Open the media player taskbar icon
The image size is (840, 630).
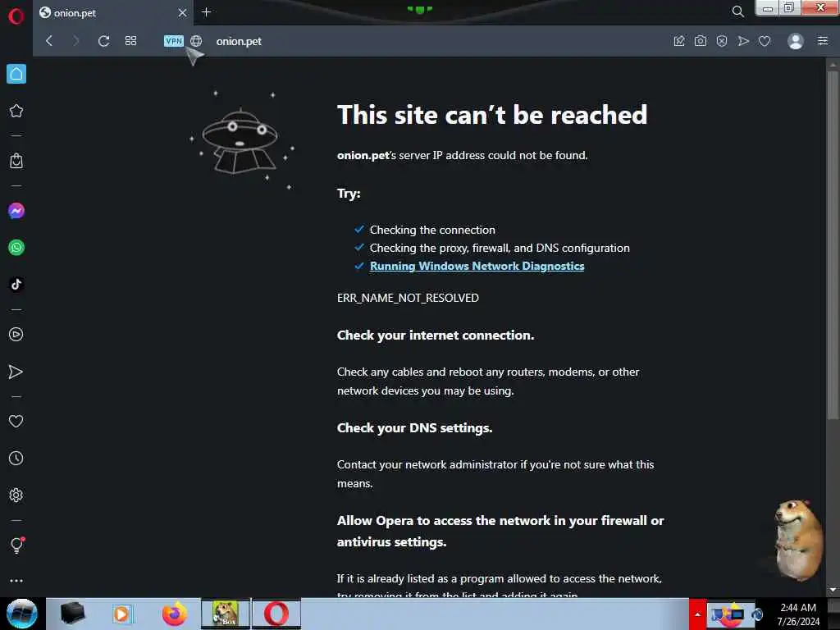point(121,614)
